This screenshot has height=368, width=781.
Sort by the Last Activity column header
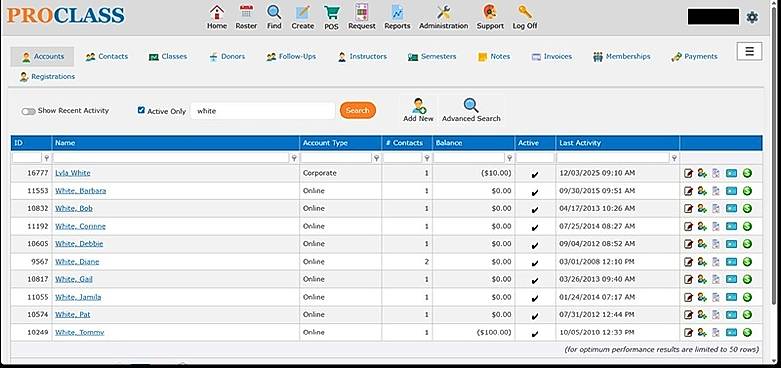[x=580, y=143]
